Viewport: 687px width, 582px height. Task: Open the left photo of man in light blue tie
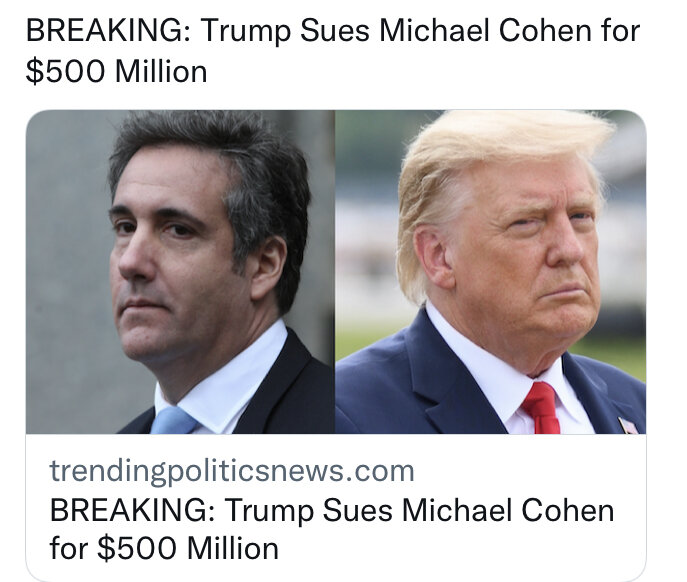[180, 272]
